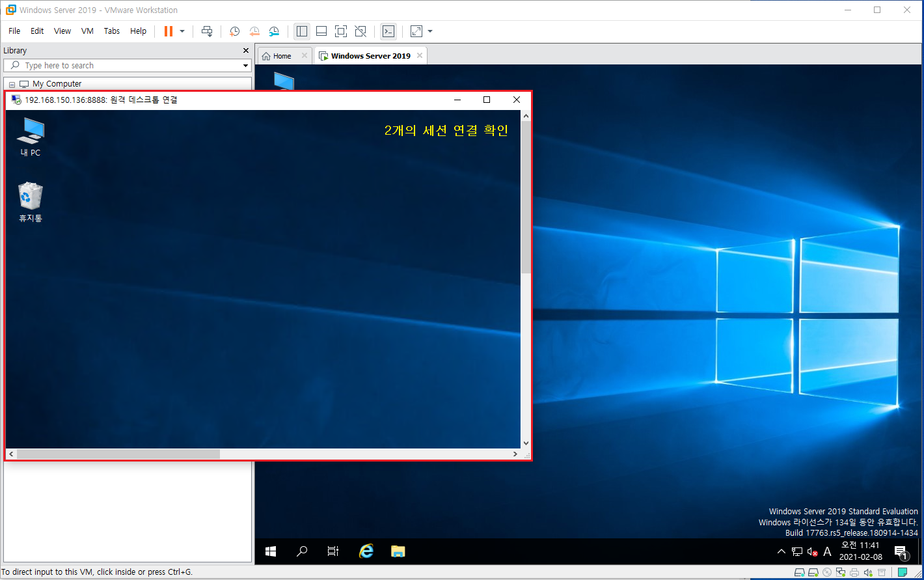Screen dimensions: 924x580
Task: Launch Internet Explorer from guest taskbar
Action: pos(366,551)
